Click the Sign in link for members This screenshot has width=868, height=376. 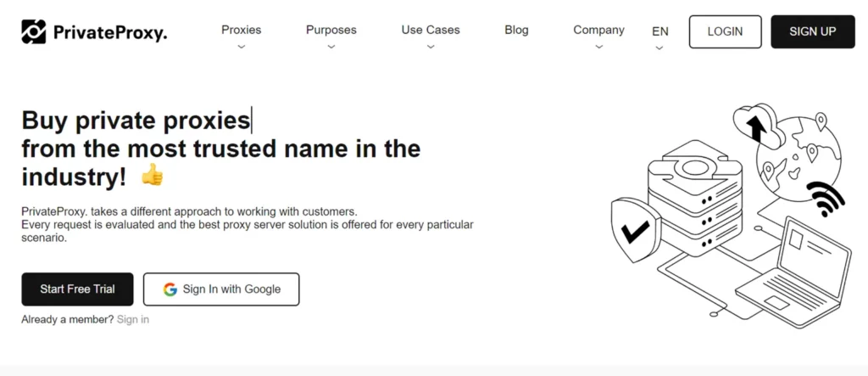(x=133, y=319)
